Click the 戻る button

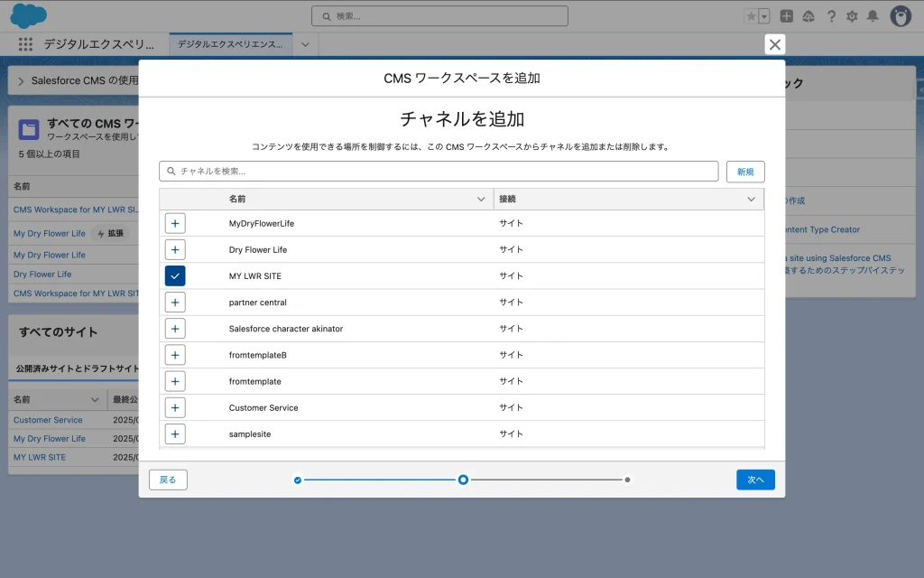168,480
